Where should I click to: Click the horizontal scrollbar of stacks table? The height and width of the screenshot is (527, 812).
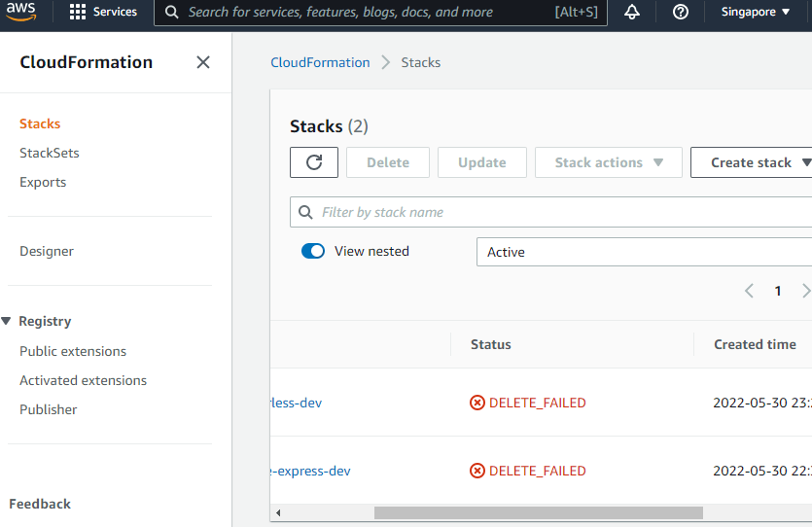[539, 513]
